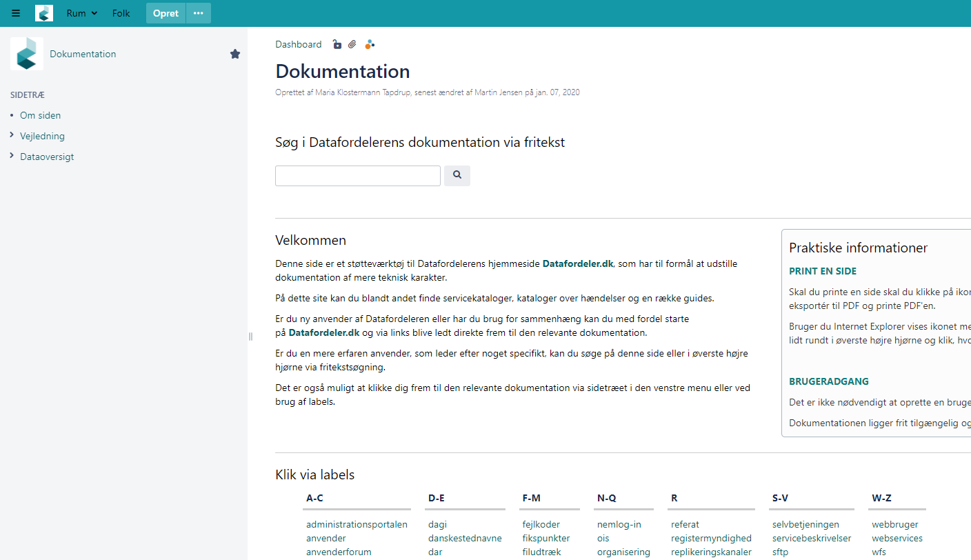Click the colorful analytics dots icon
This screenshot has width=971, height=560.
[x=370, y=45]
